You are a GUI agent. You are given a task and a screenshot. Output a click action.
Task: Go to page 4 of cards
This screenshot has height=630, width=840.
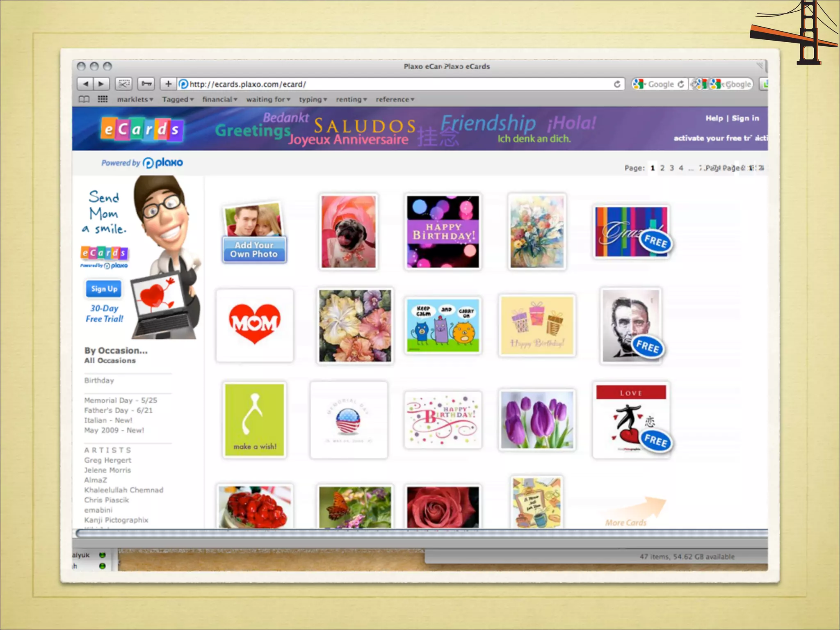pos(681,168)
